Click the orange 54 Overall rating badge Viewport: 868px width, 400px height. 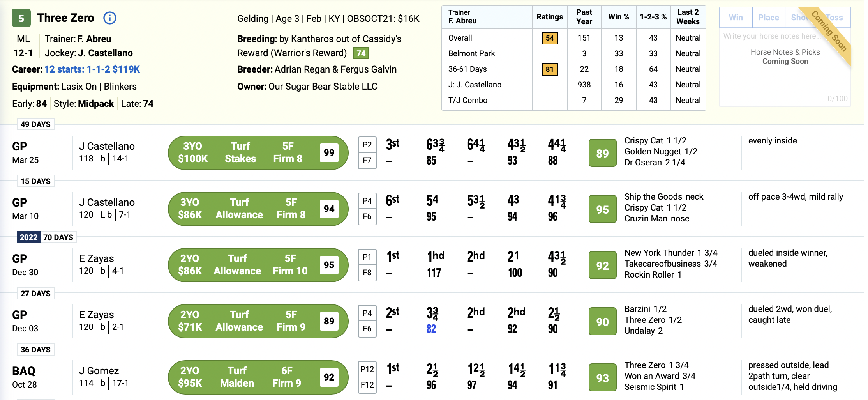(550, 38)
